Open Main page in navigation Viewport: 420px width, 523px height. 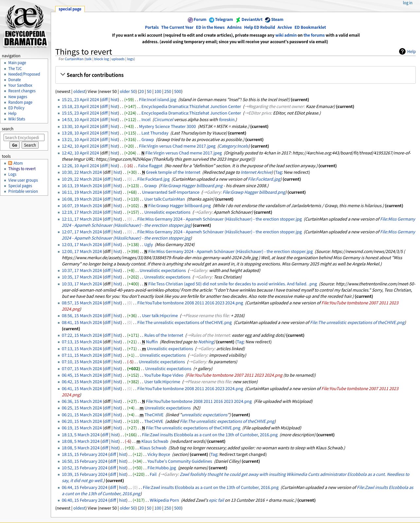click(17, 63)
